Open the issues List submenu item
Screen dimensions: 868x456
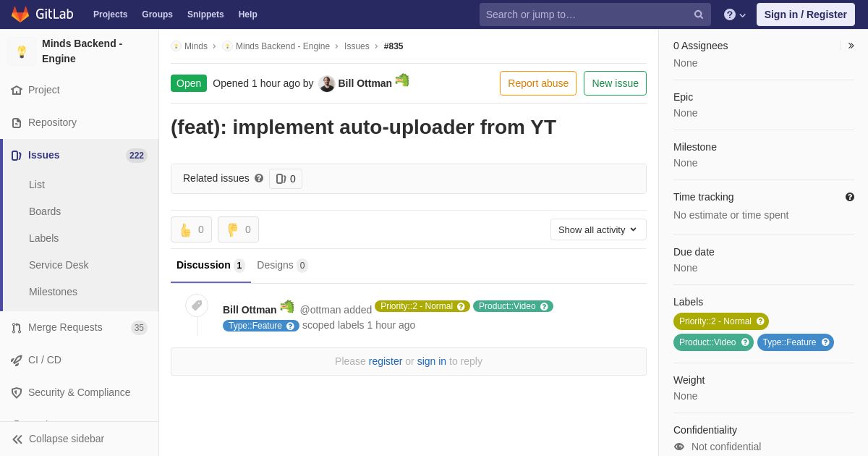(37, 185)
